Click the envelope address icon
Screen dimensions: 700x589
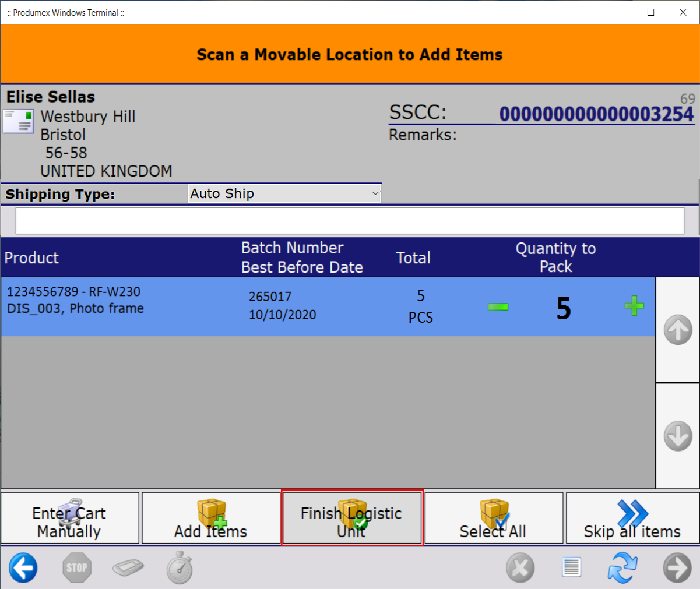coord(18,121)
